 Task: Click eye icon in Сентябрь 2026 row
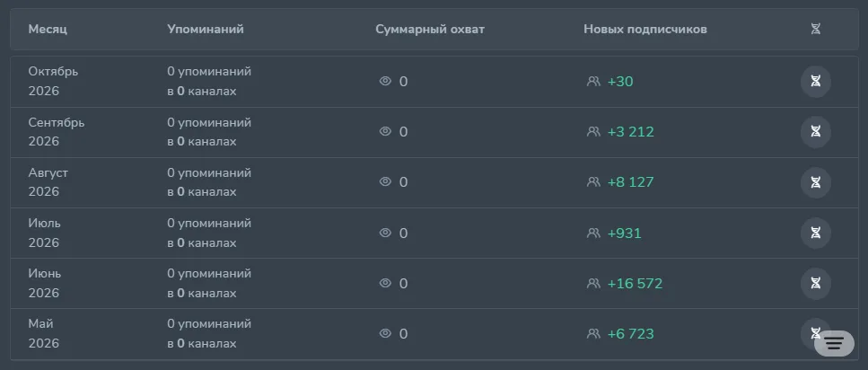[385, 132]
